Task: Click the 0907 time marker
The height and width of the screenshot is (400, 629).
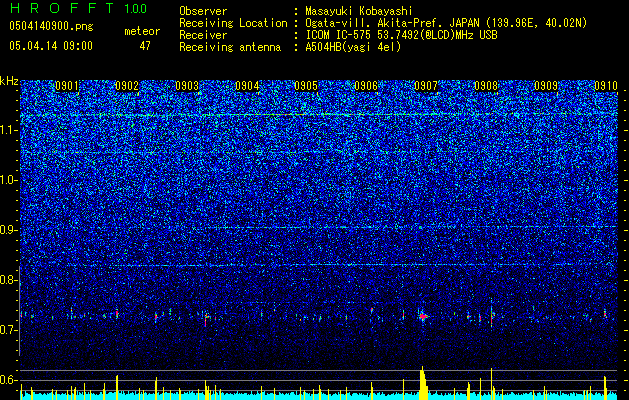Action: [x=426, y=86]
